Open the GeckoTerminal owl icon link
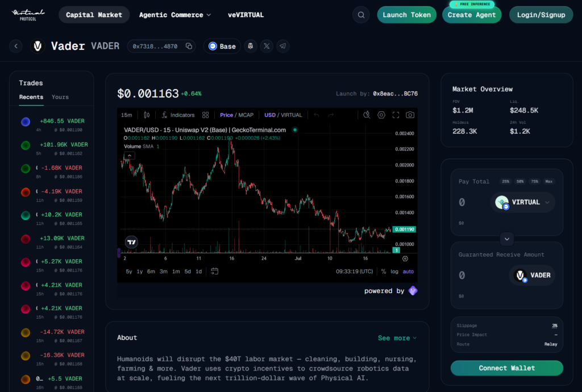 click(x=251, y=46)
